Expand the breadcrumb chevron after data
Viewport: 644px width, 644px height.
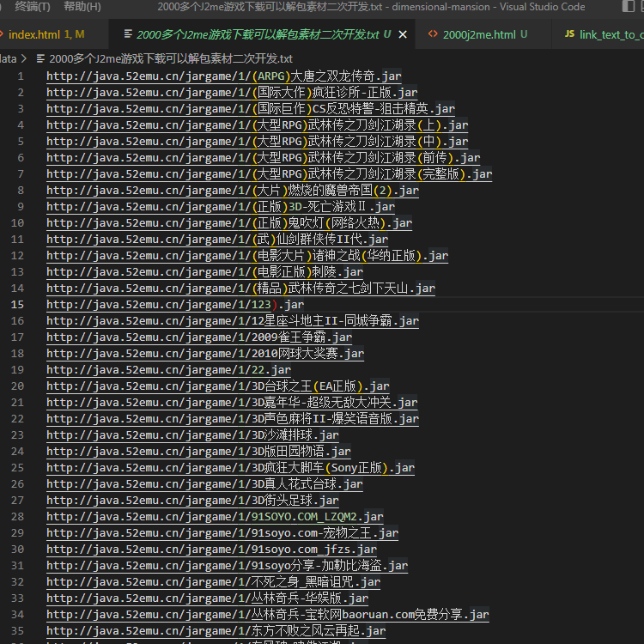[24, 58]
